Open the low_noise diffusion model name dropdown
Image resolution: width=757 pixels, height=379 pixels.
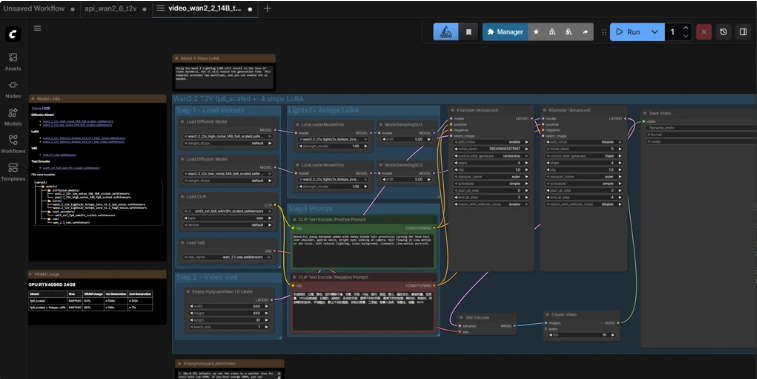[x=227, y=173]
